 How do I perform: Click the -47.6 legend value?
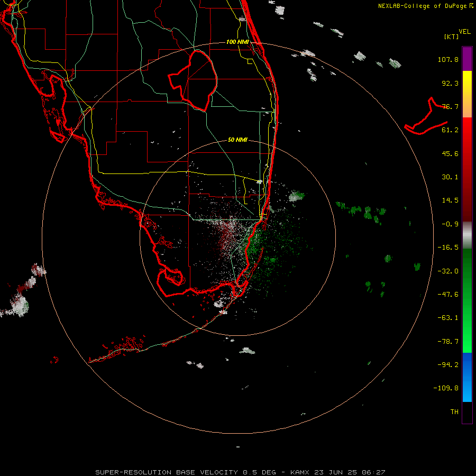[x=448, y=295]
